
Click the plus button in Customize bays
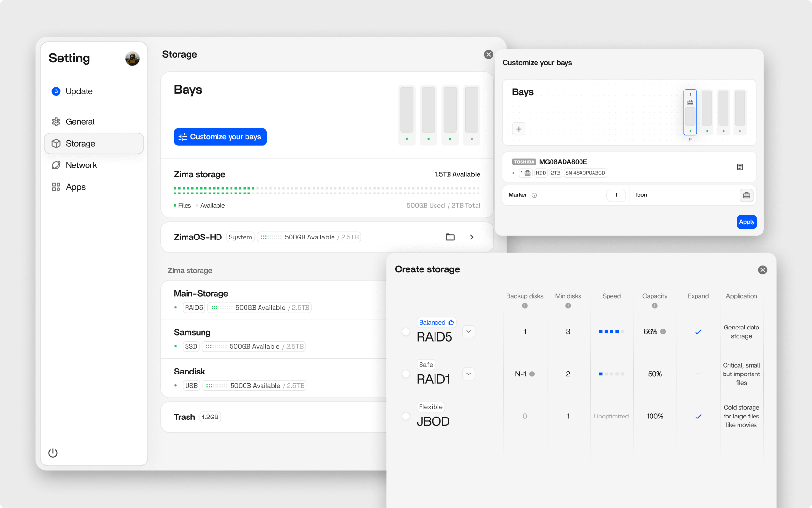point(519,129)
